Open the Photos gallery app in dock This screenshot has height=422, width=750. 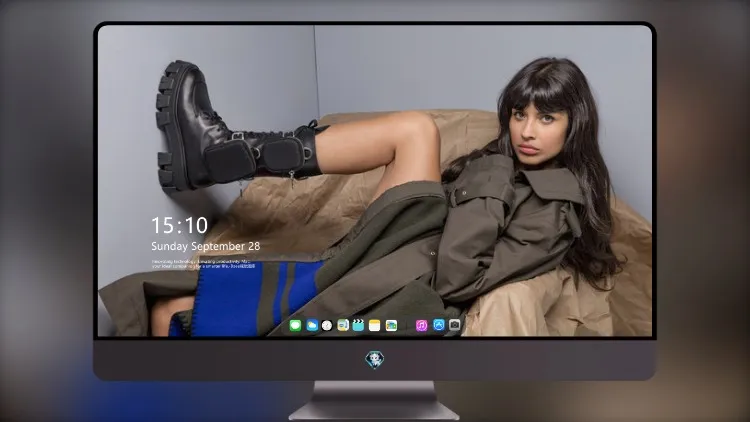coord(391,325)
